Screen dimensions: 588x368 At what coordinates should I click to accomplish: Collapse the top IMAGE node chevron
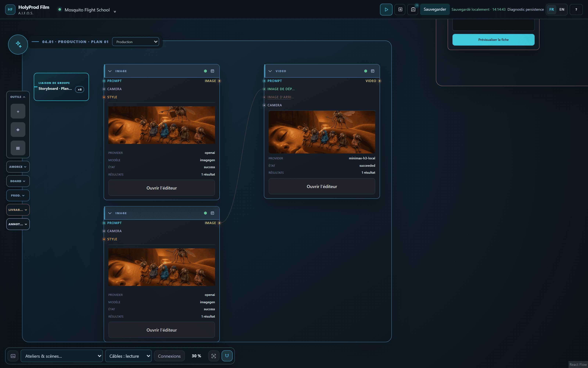point(110,71)
